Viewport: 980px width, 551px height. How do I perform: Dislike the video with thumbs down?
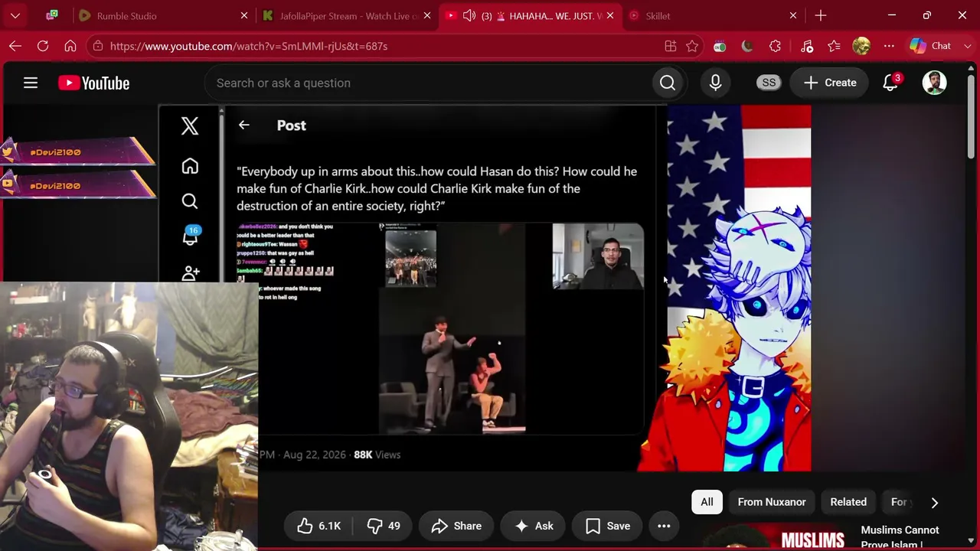point(383,526)
